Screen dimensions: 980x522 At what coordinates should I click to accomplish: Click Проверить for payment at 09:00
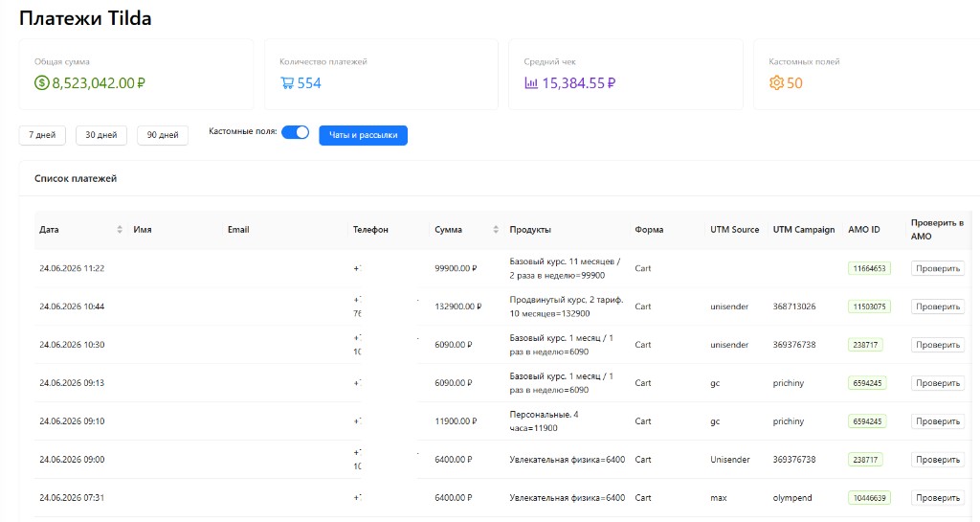pyautogui.click(x=938, y=460)
